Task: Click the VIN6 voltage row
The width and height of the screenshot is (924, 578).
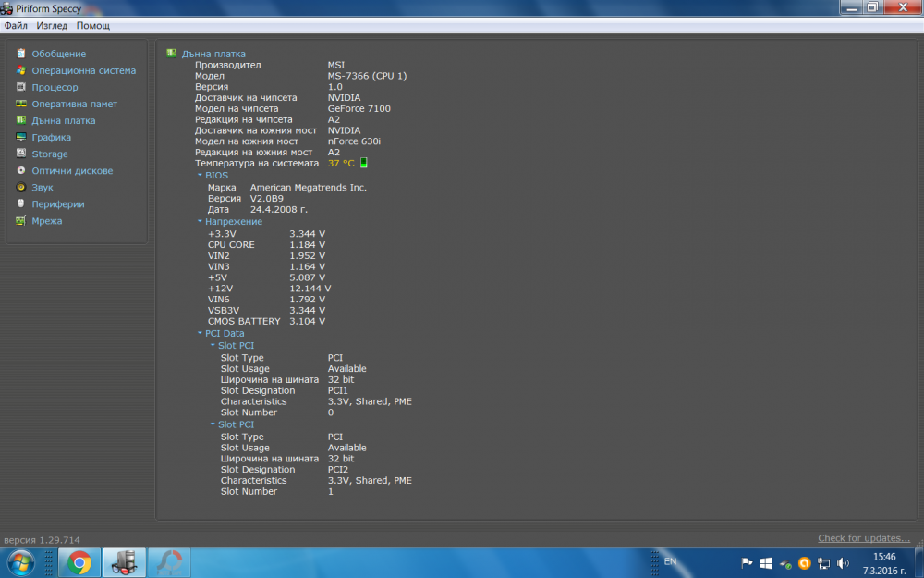Action: 266,300
